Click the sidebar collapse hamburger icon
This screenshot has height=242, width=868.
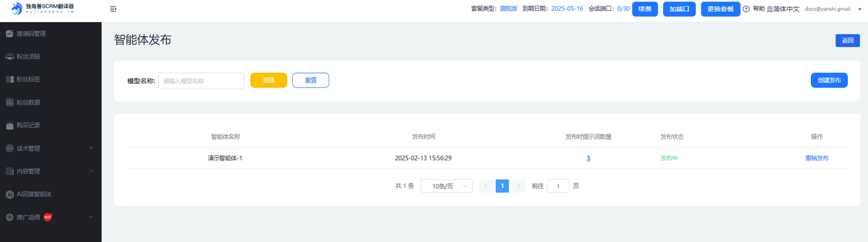pyautogui.click(x=113, y=9)
